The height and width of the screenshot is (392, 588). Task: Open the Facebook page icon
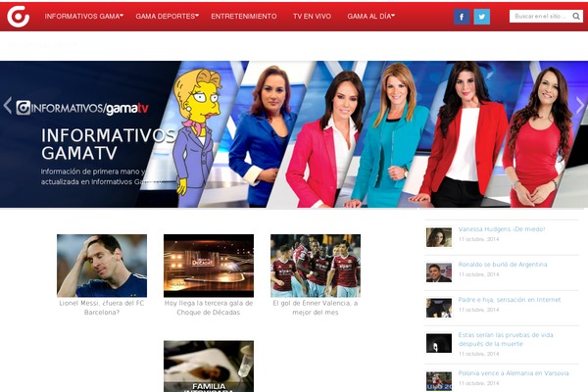[462, 17]
